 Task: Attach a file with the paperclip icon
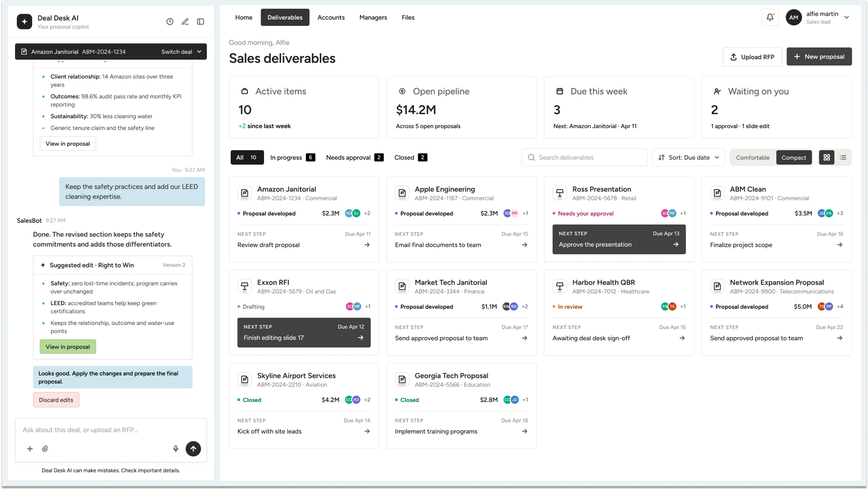(x=45, y=449)
